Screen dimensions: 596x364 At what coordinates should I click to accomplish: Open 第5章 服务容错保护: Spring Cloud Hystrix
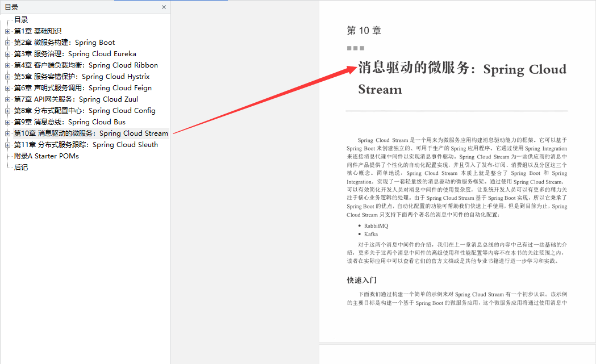pyautogui.click(x=82, y=77)
